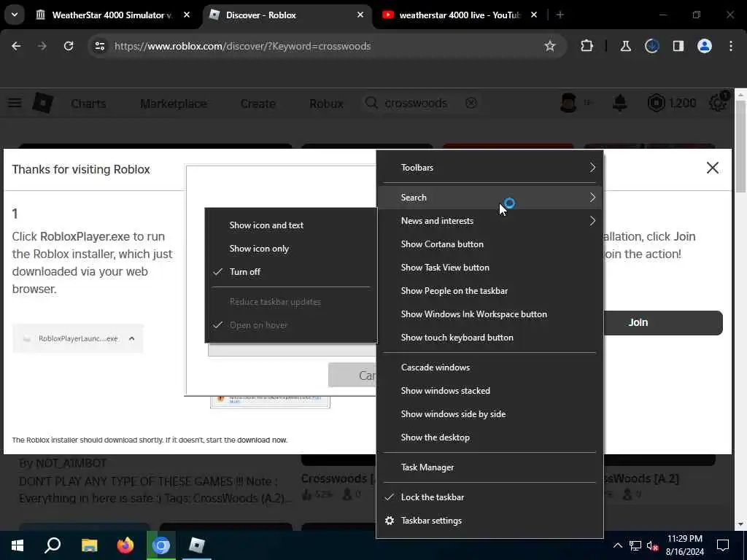The height and width of the screenshot is (560, 747).
Task: Close the Thanks for visiting Roblox dialog
Action: 713,168
